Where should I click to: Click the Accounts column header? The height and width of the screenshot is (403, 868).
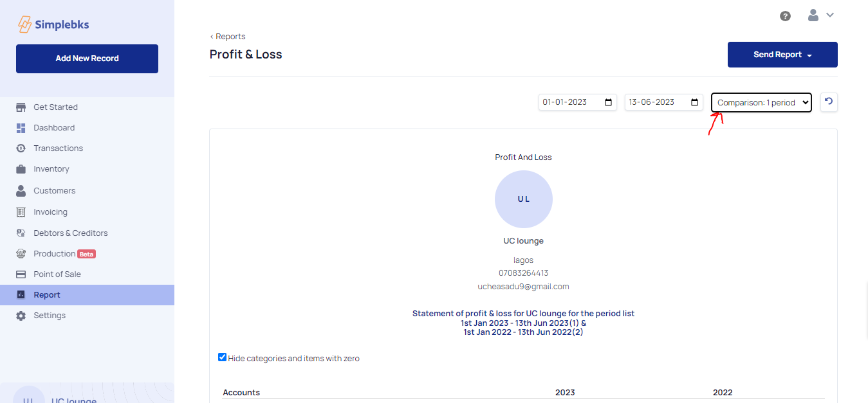point(241,392)
